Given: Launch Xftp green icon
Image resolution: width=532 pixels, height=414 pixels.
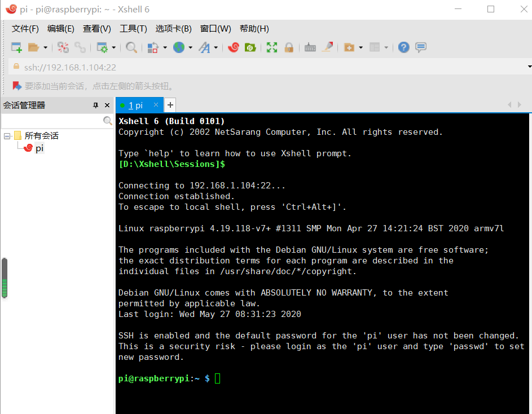Looking at the screenshot, I should 250,47.
